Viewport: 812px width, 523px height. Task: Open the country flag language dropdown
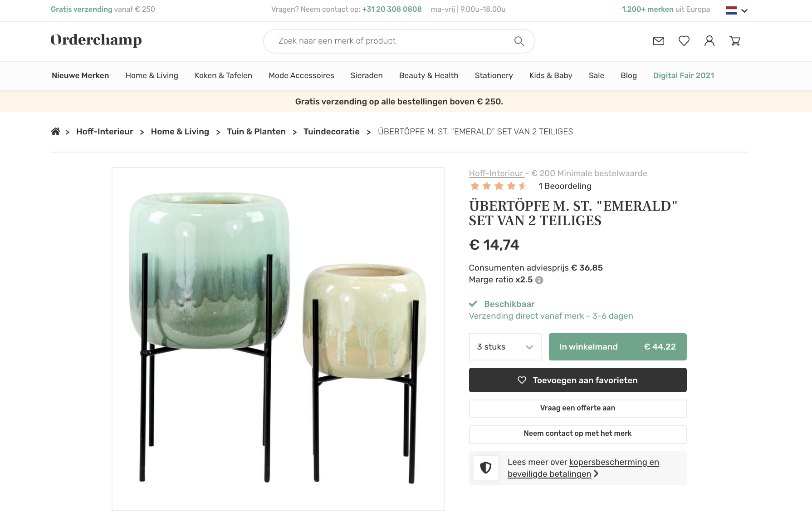[736, 10]
